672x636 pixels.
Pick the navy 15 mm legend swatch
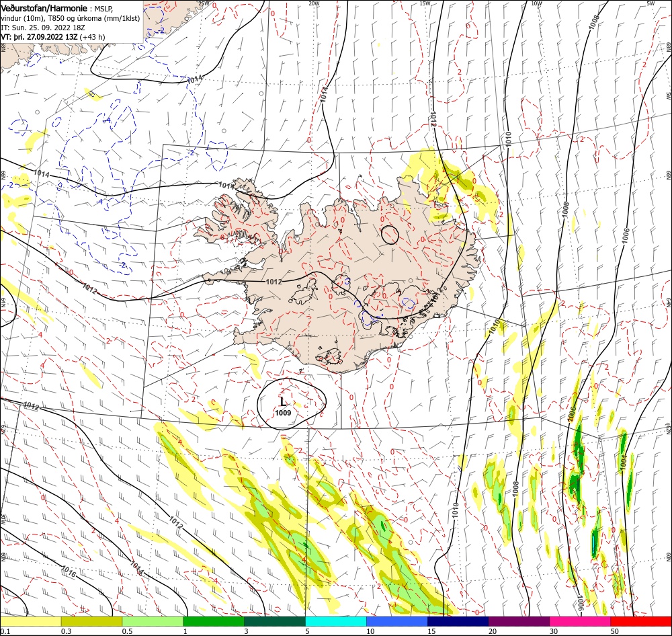[x=458, y=621]
